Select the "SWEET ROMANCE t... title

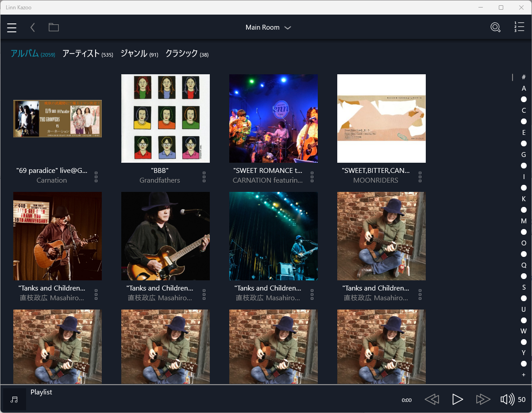tap(268, 170)
